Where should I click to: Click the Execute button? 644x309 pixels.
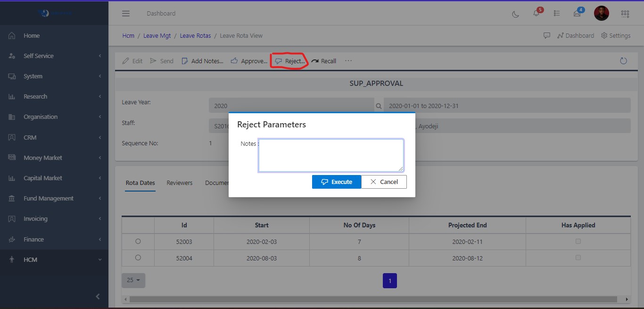pos(337,182)
